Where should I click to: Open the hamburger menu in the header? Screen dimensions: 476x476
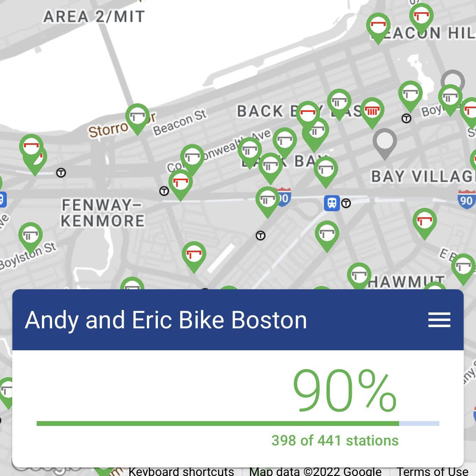[x=439, y=320]
